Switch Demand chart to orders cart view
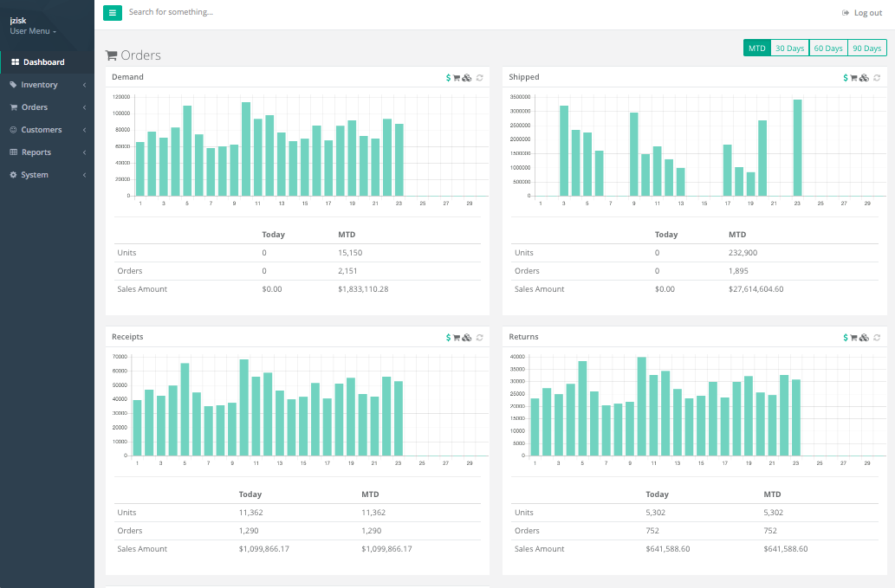 (457, 78)
